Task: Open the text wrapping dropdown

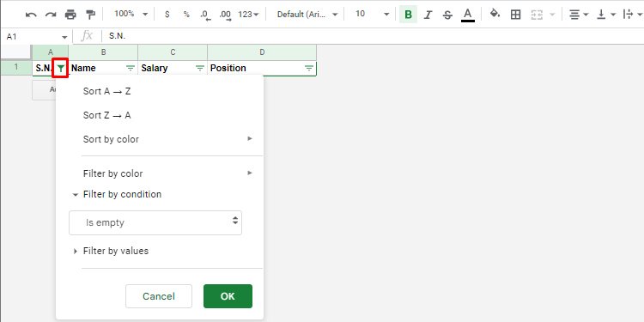Action: click(x=633, y=15)
